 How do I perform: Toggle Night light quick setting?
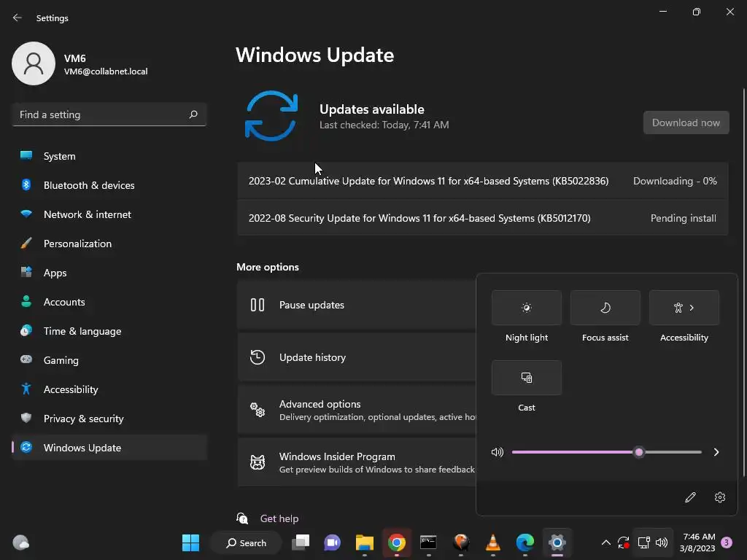[x=527, y=308]
